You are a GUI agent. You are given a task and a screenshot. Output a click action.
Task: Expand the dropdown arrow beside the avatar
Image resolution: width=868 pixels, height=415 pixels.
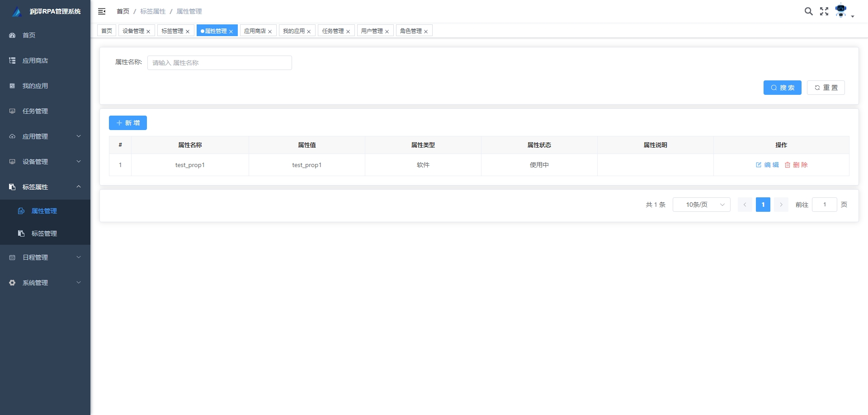click(853, 16)
